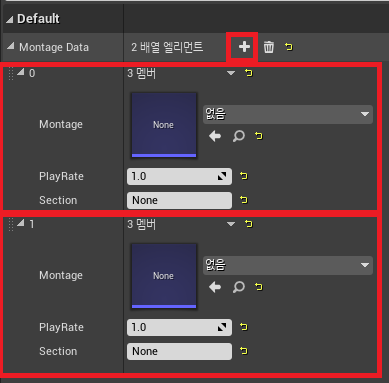This screenshot has width=389, height=383.
Task: Use selected asset for element 1 Montage
Action: 215,287
